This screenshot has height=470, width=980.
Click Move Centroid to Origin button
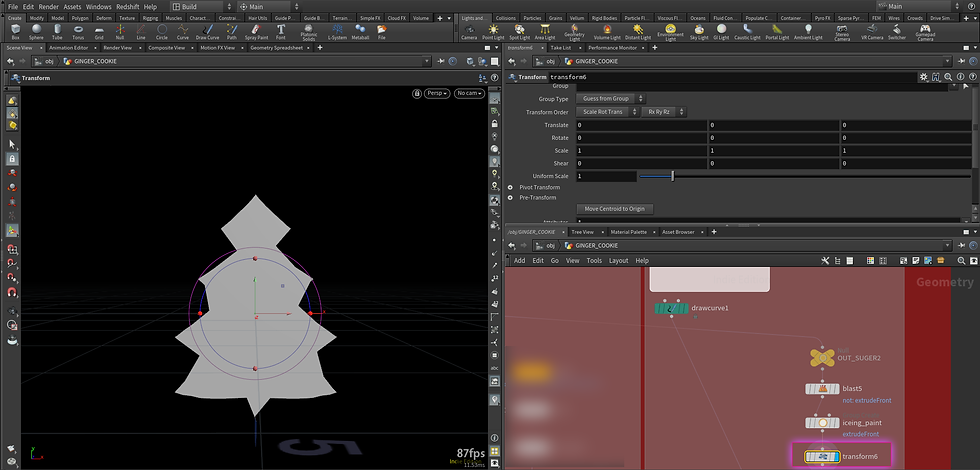(x=614, y=208)
